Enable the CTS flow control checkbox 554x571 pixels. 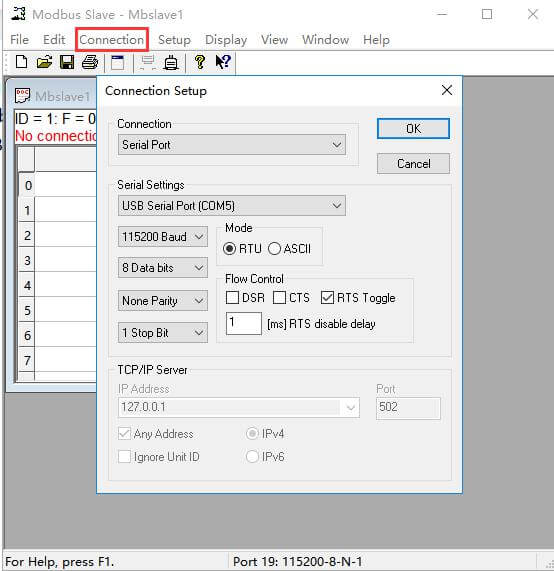click(279, 298)
